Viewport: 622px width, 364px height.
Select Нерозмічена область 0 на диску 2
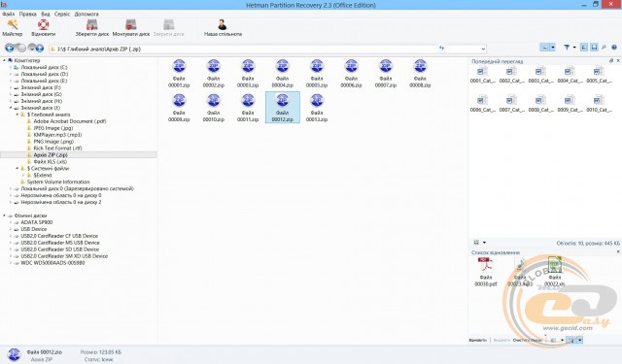tap(60, 202)
